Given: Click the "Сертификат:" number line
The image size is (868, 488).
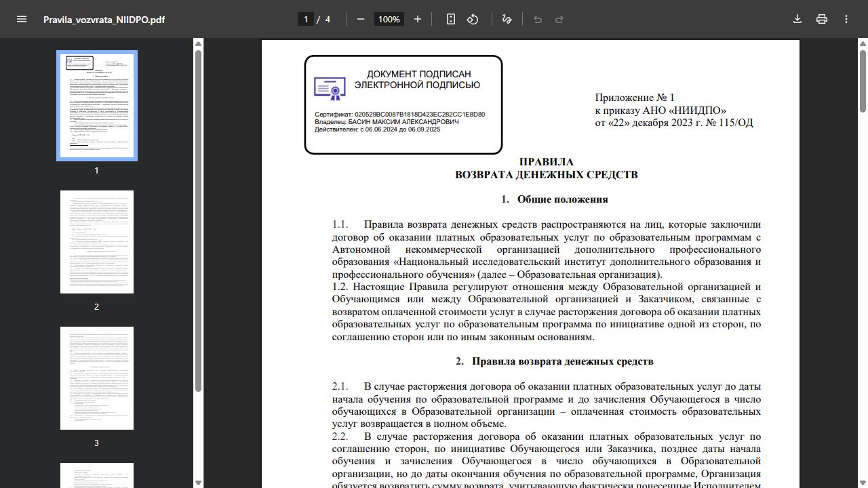Looking at the screenshot, I should (399, 115).
